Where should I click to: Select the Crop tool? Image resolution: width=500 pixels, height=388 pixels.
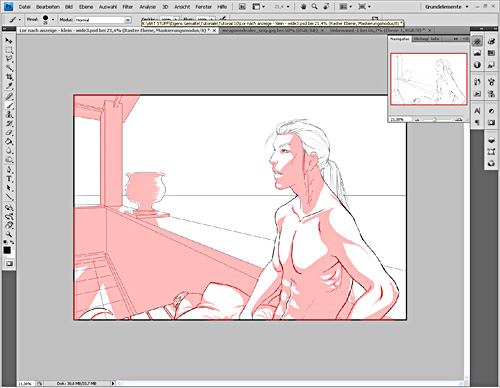click(9, 78)
